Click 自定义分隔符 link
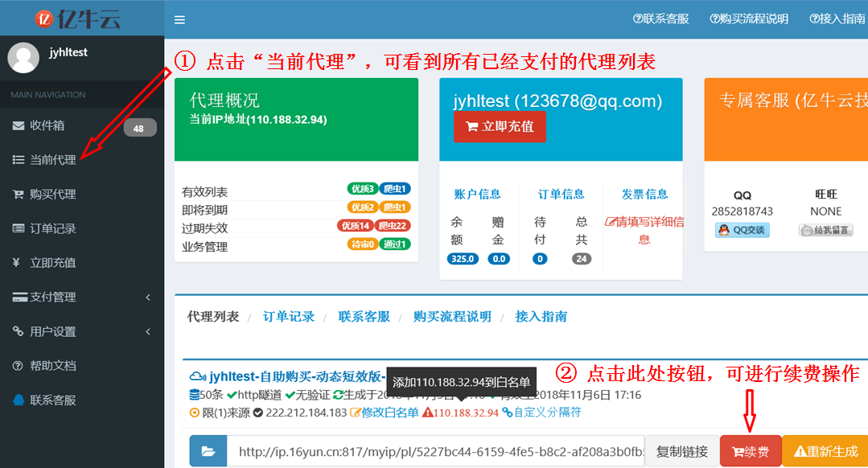This screenshot has width=868, height=468. pos(542,413)
